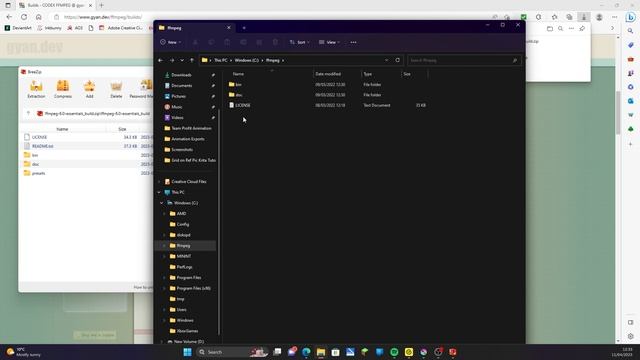Open Animation Exports folder in sidebar
The width and height of the screenshot is (640, 360).
coord(188,139)
